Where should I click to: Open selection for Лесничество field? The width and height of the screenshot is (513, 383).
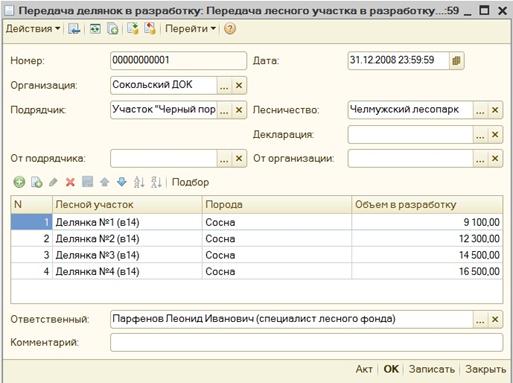pos(480,110)
